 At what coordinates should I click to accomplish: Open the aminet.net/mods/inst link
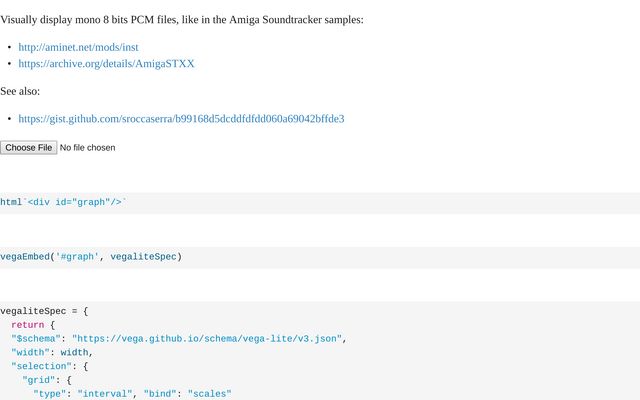[x=78, y=47]
